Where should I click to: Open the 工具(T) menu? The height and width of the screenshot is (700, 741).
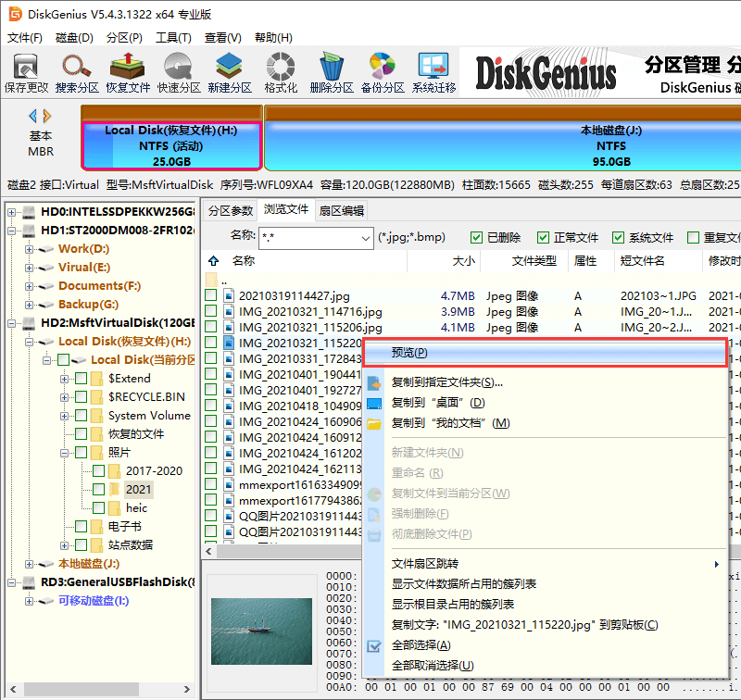point(173,38)
